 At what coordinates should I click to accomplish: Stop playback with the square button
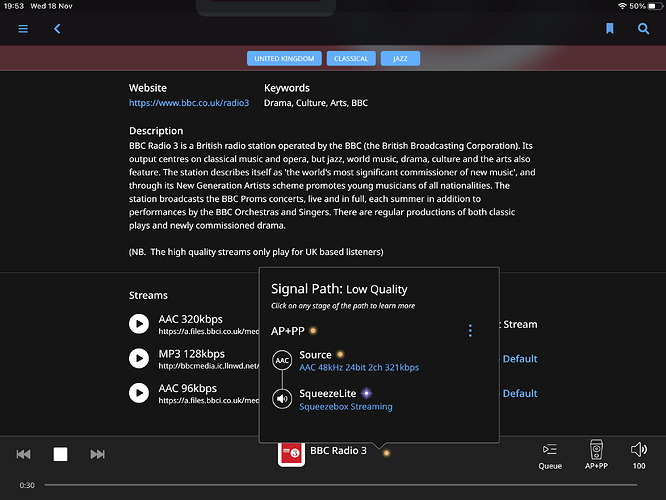(60, 454)
